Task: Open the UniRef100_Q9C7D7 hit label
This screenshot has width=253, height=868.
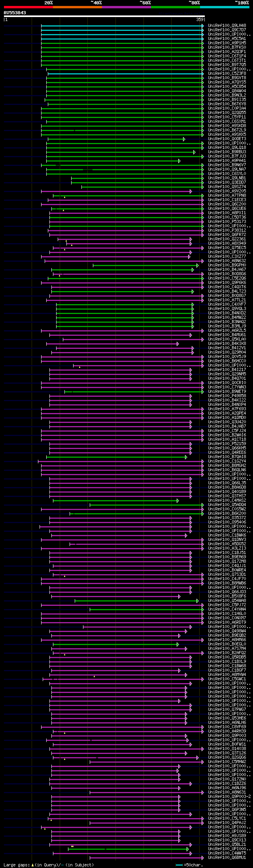Action: click(x=227, y=30)
